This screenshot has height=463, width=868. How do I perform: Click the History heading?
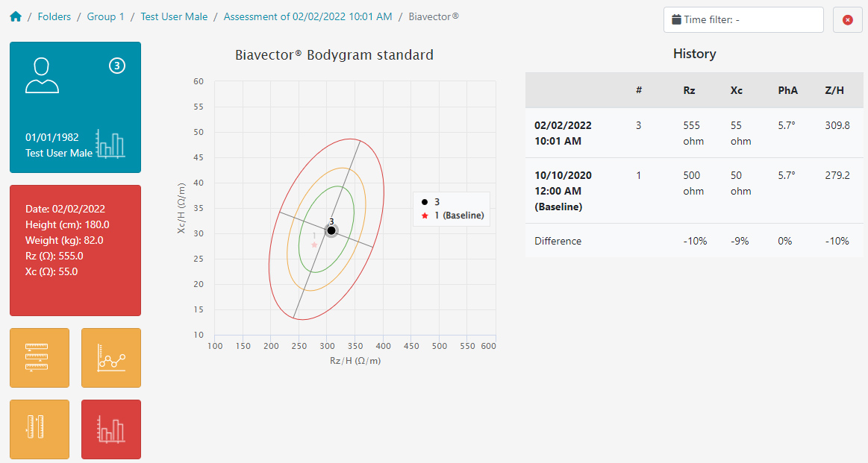coord(694,54)
